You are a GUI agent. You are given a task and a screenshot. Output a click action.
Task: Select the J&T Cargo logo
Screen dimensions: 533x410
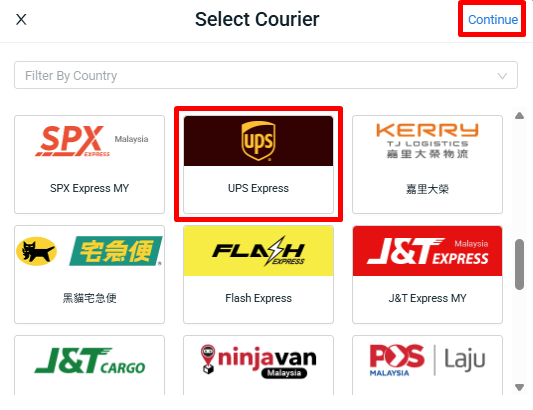pyautogui.click(x=89, y=361)
